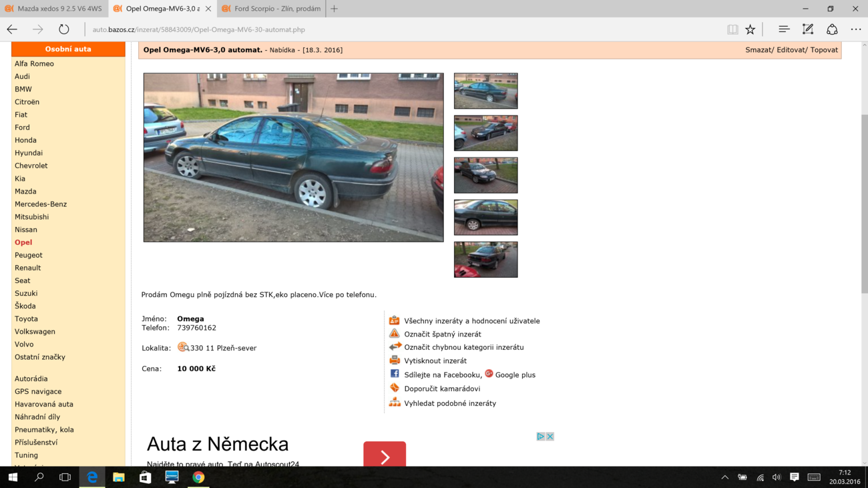Screen dimensions: 868x488
Task: Click the Make a Web Note icon
Action: (x=808, y=29)
